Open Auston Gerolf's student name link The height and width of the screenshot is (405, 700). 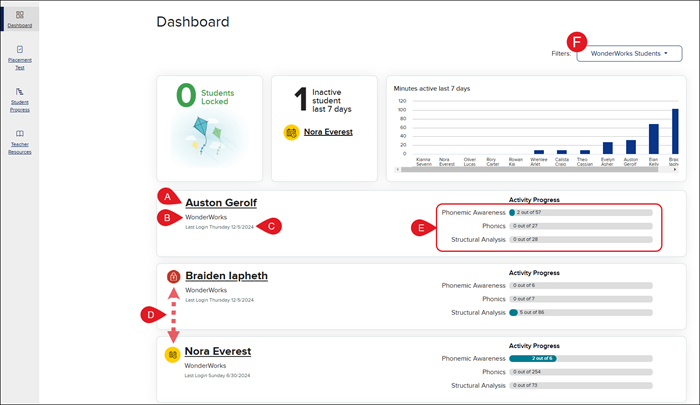point(219,201)
